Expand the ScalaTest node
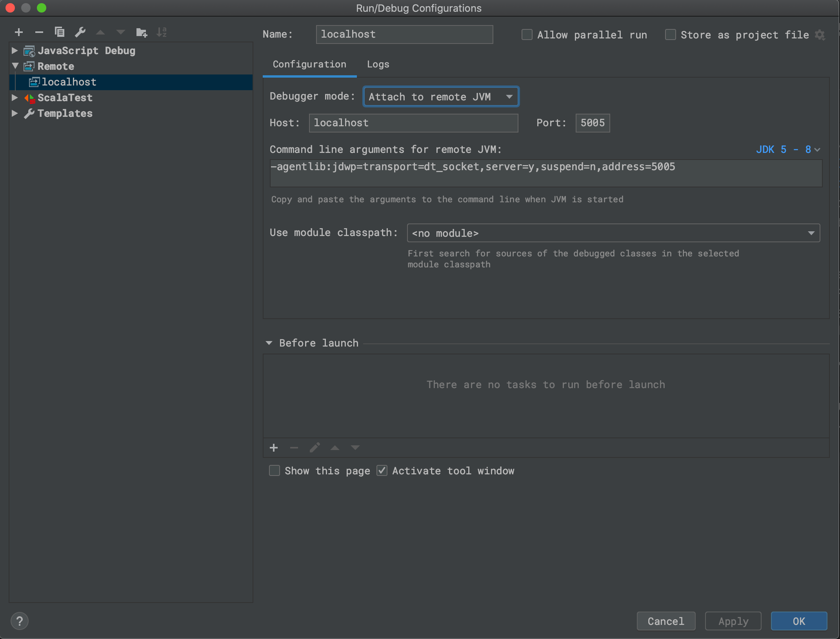The height and width of the screenshot is (639, 840). (x=15, y=98)
